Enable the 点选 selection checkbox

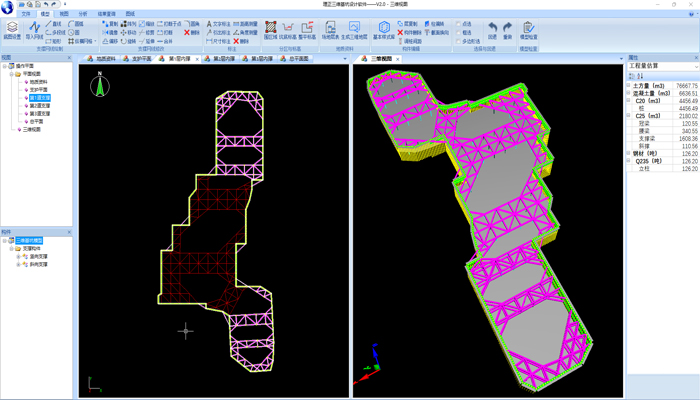(x=459, y=24)
